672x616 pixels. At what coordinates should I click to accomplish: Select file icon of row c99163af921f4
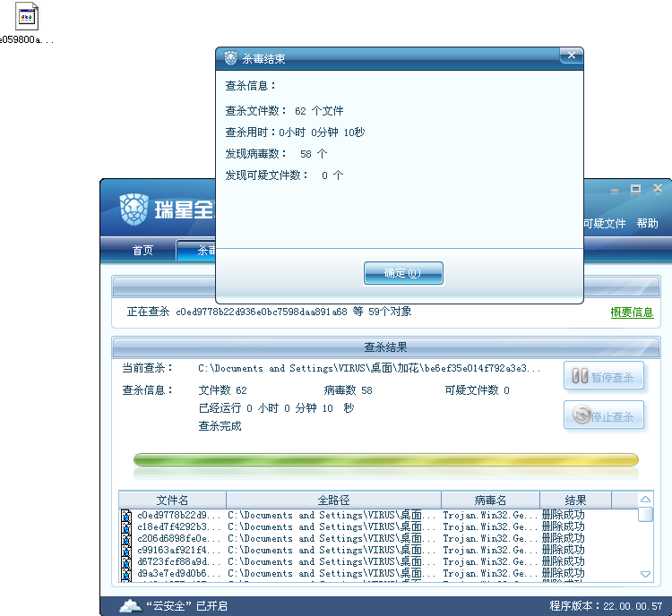click(x=126, y=550)
